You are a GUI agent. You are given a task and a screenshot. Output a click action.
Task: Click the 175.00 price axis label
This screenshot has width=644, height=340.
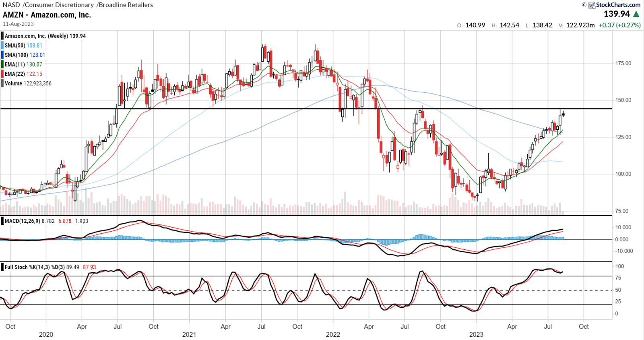623,63
